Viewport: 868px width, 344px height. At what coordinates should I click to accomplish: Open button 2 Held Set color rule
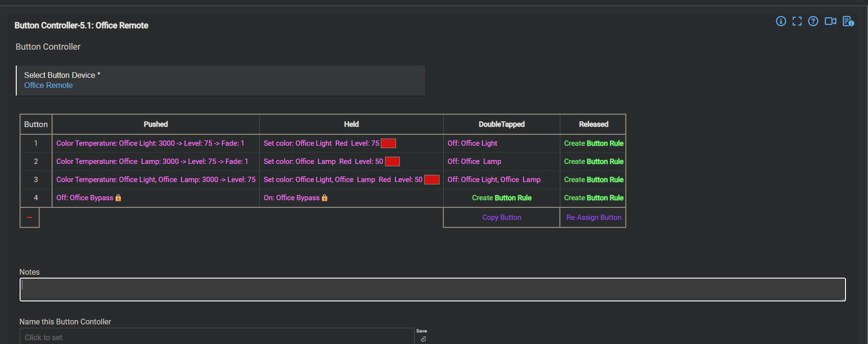click(x=323, y=161)
